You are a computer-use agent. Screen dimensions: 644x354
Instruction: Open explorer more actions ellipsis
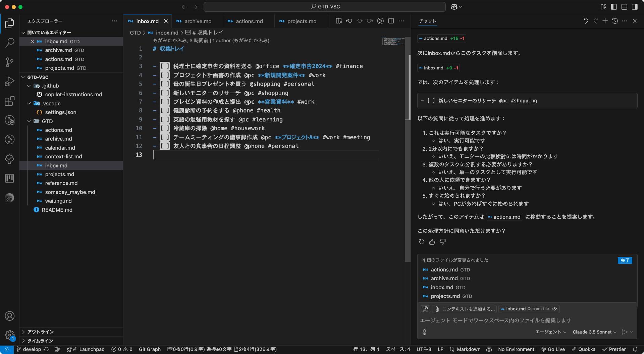[x=114, y=21]
